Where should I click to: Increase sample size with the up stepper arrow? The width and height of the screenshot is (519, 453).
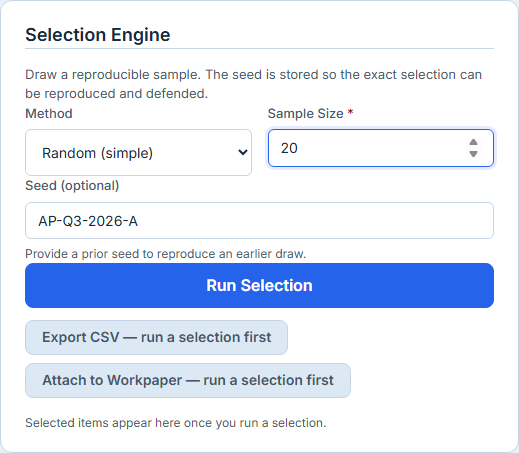click(473, 142)
